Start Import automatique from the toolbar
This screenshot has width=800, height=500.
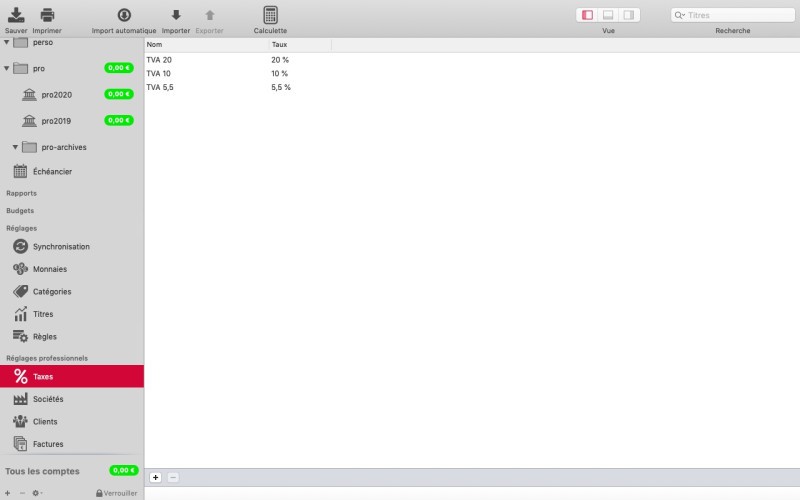[124, 15]
